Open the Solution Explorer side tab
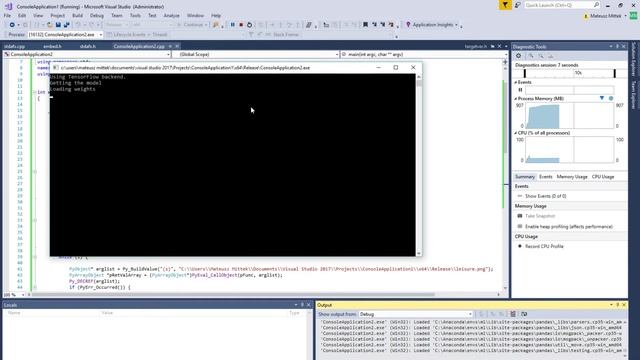This screenshot has height=360, width=640. [633, 60]
